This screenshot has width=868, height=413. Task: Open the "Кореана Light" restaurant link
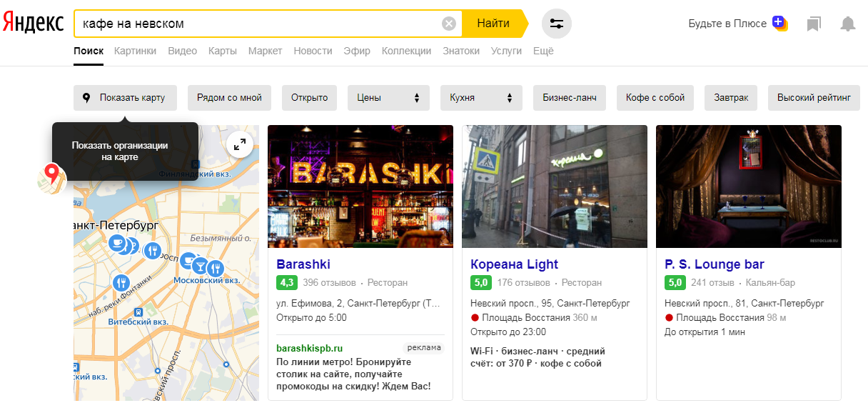tap(514, 264)
